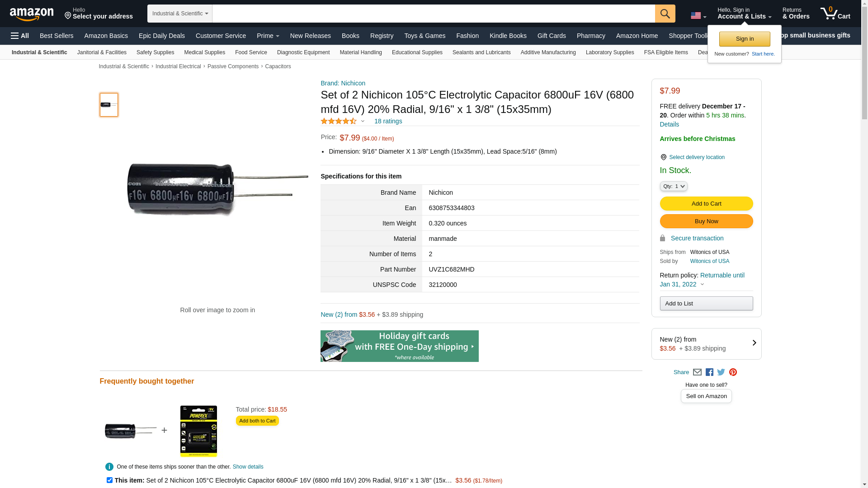
Task: Open the country flag language selector
Action: pos(698,16)
